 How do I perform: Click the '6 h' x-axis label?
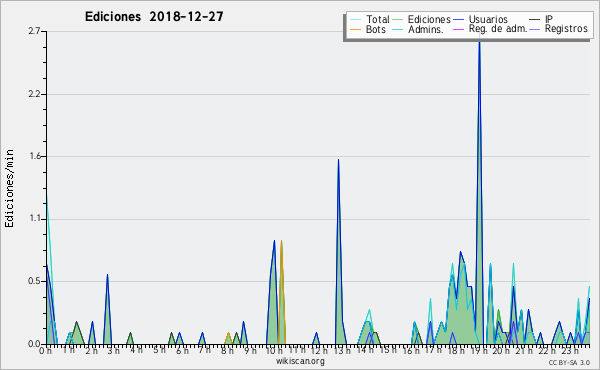click(x=182, y=350)
